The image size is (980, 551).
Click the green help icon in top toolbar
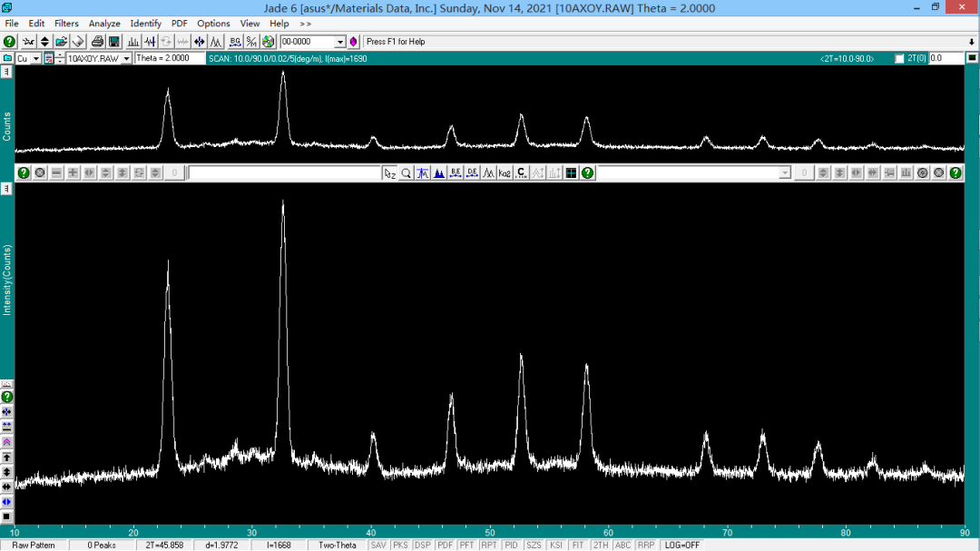(10, 42)
